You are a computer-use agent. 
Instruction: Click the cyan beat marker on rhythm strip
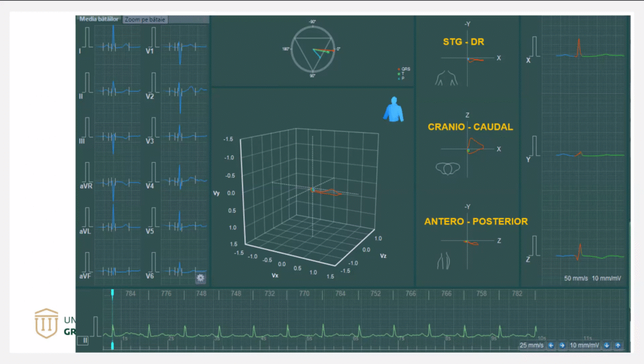coord(113,293)
